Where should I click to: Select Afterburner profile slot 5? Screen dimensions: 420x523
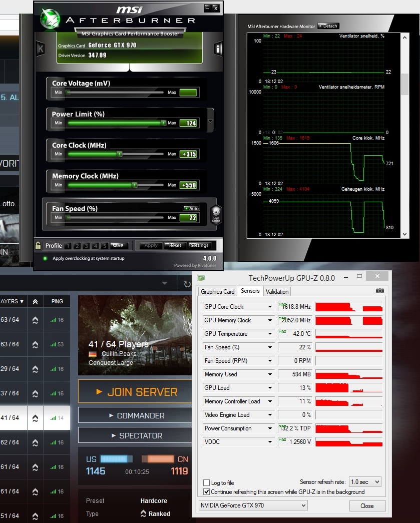coord(105,246)
